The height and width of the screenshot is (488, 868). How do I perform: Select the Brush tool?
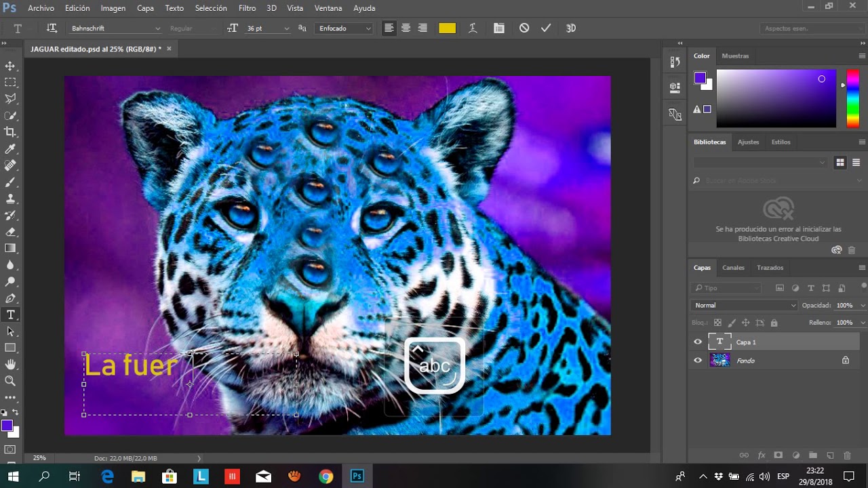coord(10,182)
